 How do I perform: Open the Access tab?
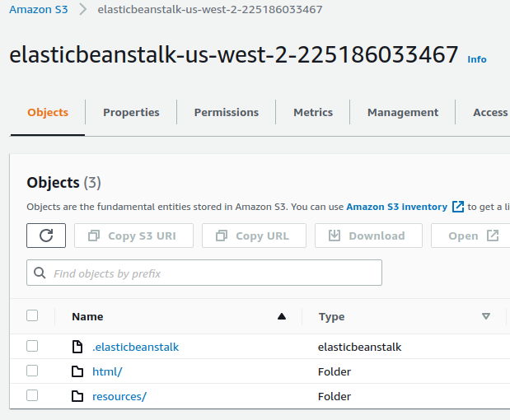(x=490, y=113)
